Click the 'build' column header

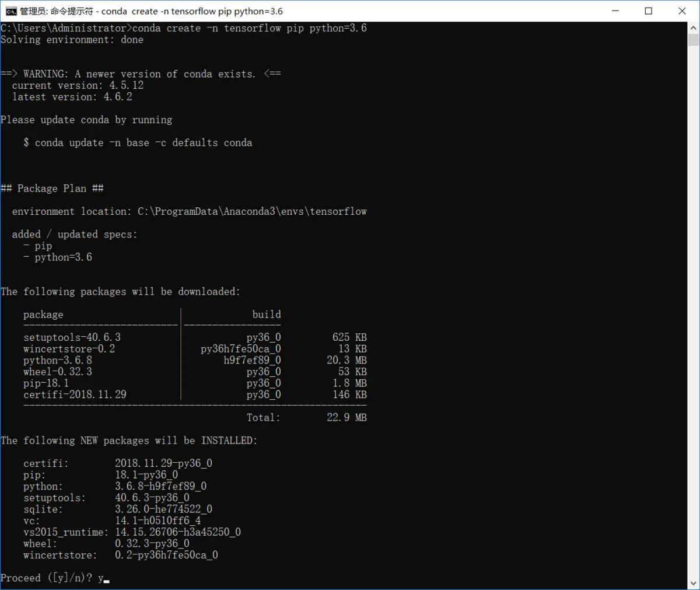click(x=267, y=314)
